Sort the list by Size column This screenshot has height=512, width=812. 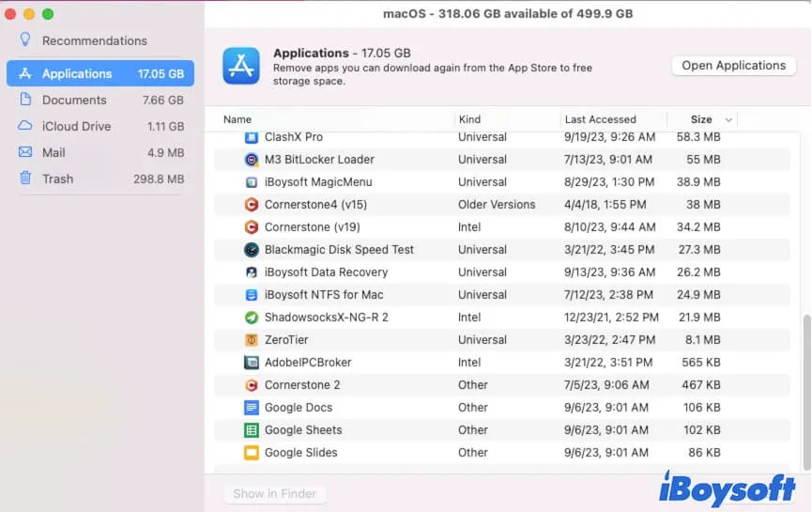tap(701, 119)
